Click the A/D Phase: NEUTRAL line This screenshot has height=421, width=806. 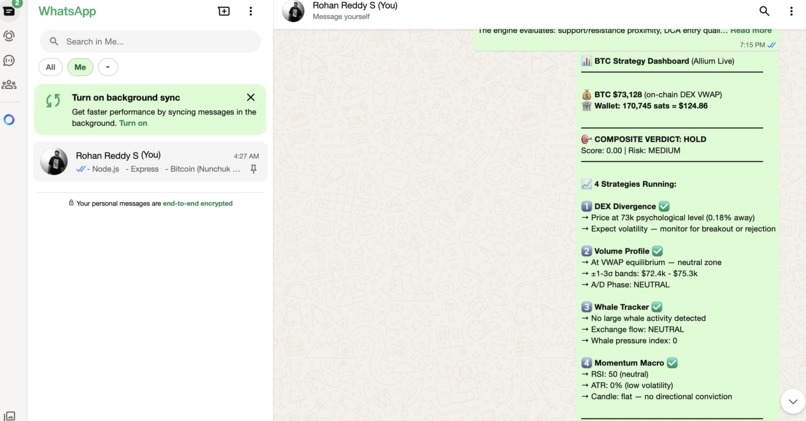click(x=626, y=285)
